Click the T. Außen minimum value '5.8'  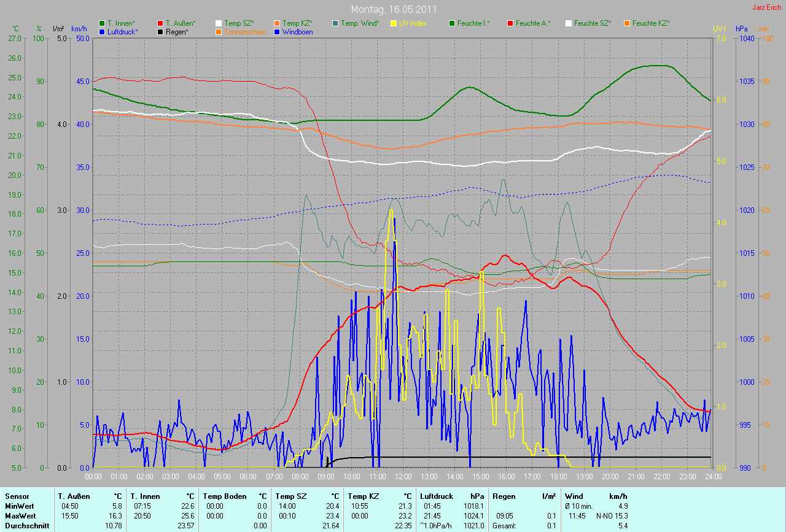coord(117,506)
